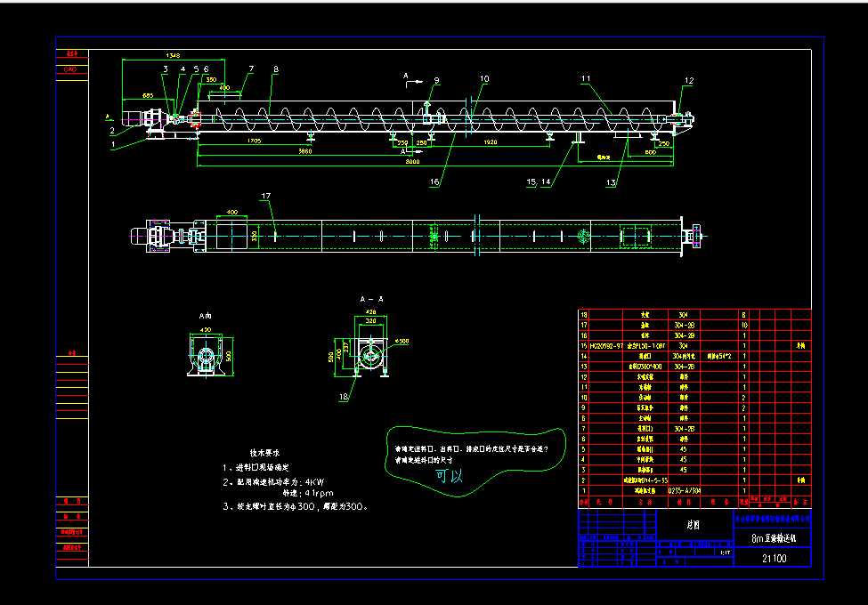Image resolution: width=868 pixels, height=605 pixels.
Task: Select the 420 width dimension in the A-direction end view
Action: point(206,329)
